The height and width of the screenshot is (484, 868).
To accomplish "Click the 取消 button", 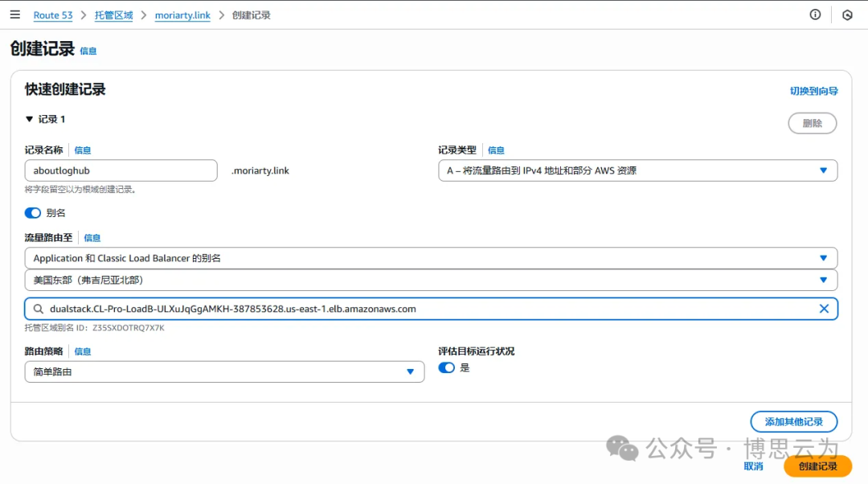I will click(x=753, y=466).
